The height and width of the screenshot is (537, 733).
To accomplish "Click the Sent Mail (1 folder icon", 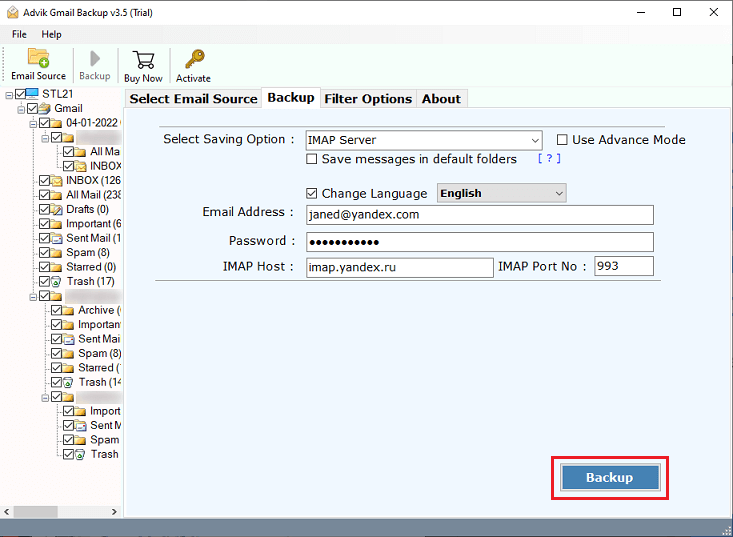I will point(56,238).
